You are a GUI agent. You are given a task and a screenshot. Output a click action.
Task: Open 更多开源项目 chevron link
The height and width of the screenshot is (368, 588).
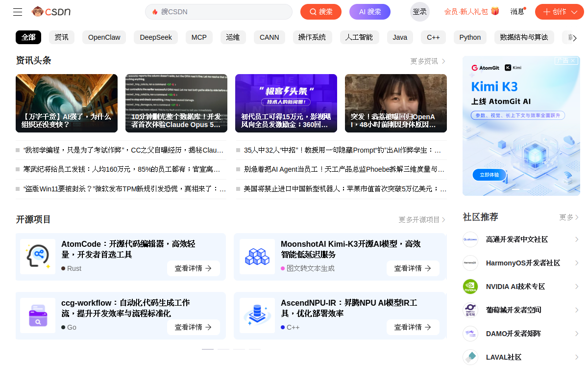(x=422, y=220)
